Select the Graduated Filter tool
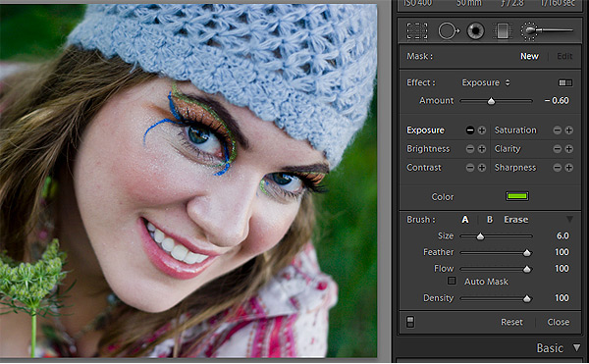 503,30
